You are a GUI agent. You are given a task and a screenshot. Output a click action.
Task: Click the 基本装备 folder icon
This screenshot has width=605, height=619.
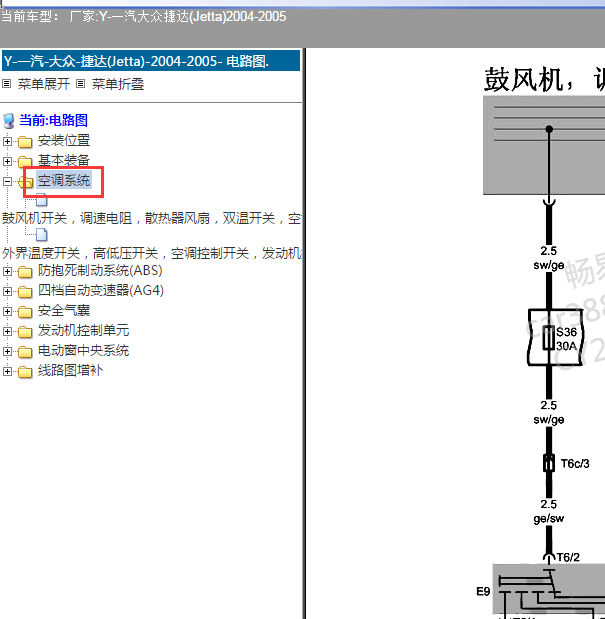25,161
